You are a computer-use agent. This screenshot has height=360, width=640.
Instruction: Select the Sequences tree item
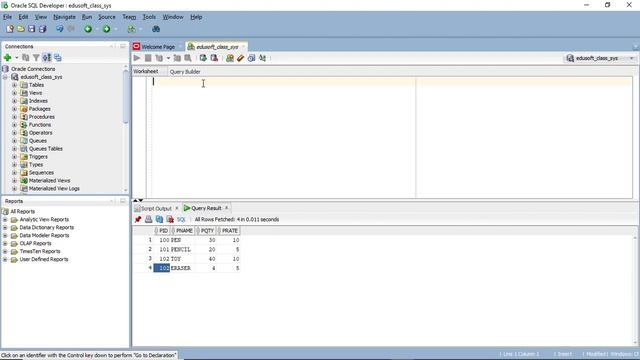[41, 173]
